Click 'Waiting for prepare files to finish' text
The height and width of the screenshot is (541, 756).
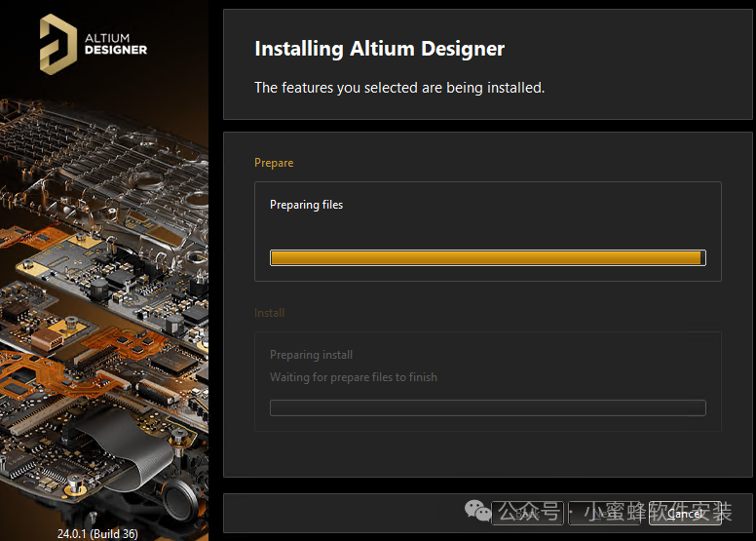coord(354,377)
